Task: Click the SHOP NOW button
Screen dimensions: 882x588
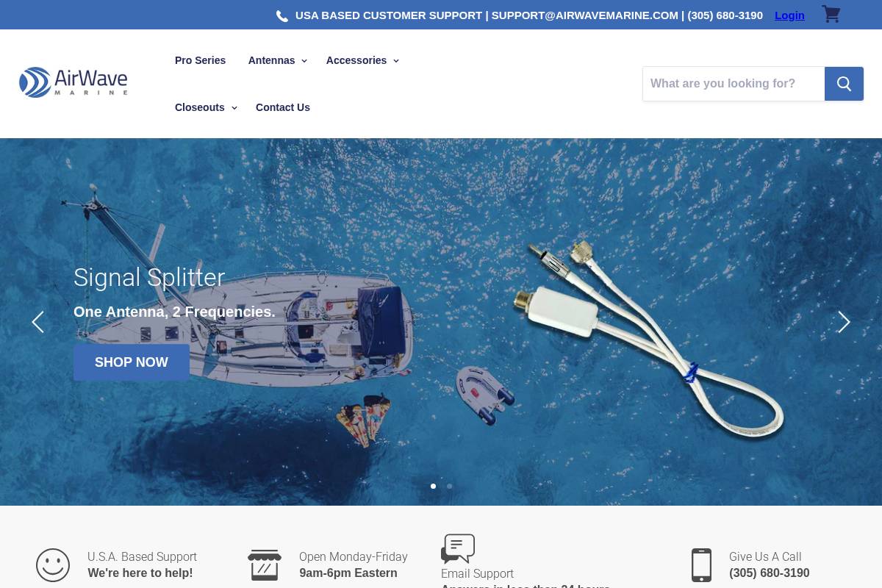Action: pos(131,362)
